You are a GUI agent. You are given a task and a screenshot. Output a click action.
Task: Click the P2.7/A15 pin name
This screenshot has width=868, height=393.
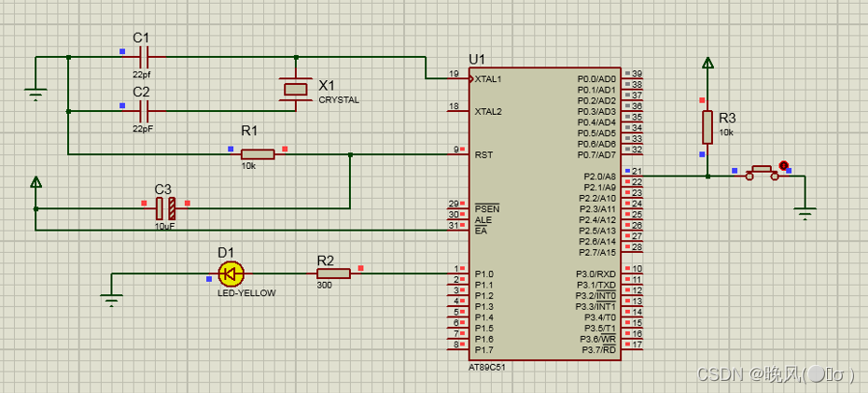click(x=597, y=252)
